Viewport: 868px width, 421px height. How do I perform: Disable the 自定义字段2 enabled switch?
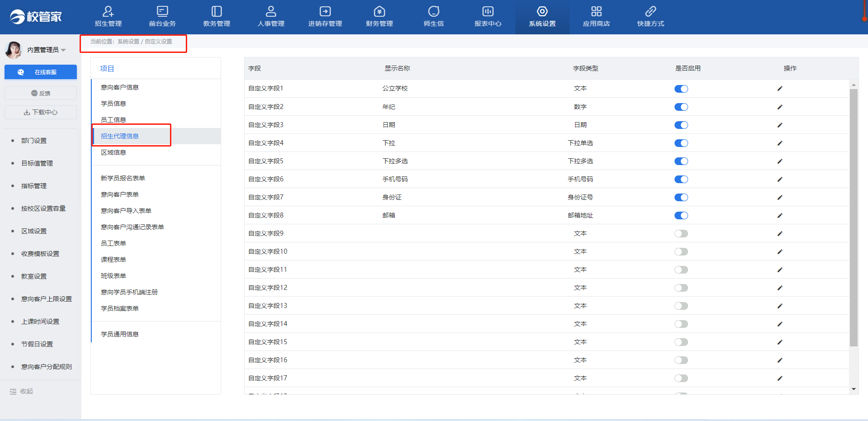point(681,107)
